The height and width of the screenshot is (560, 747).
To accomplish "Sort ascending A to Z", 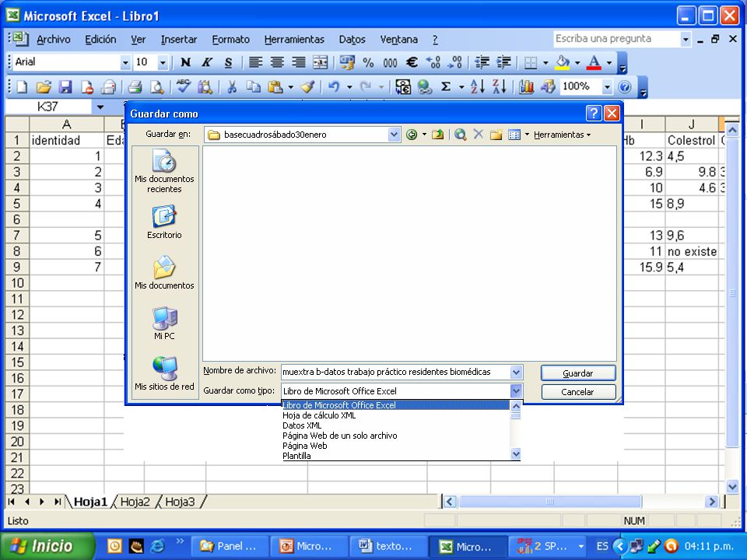I will coord(477,86).
